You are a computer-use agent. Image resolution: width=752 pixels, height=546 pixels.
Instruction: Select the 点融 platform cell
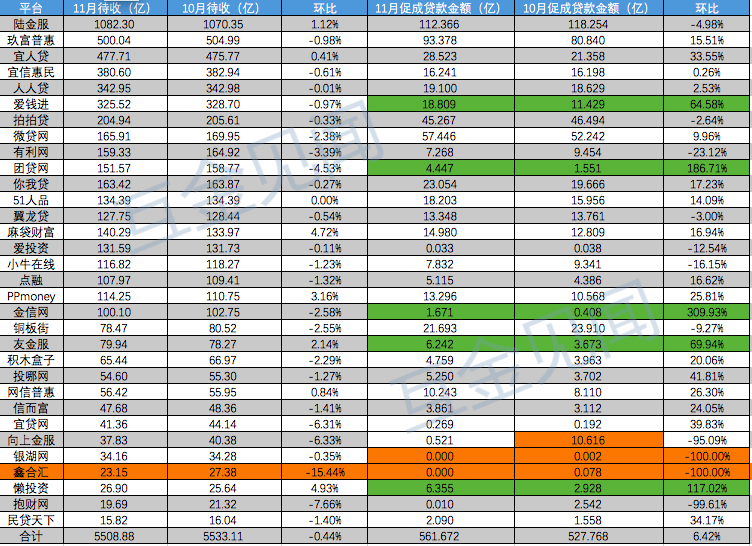point(31,280)
